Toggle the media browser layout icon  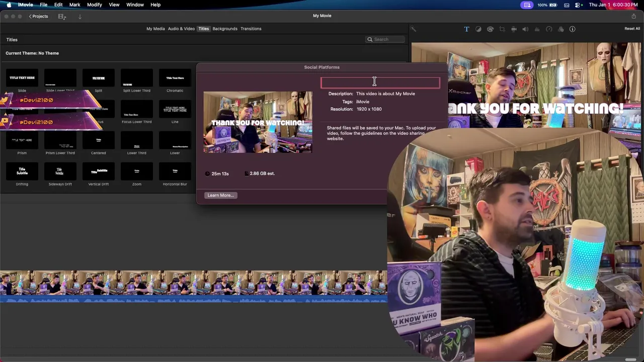62,17
